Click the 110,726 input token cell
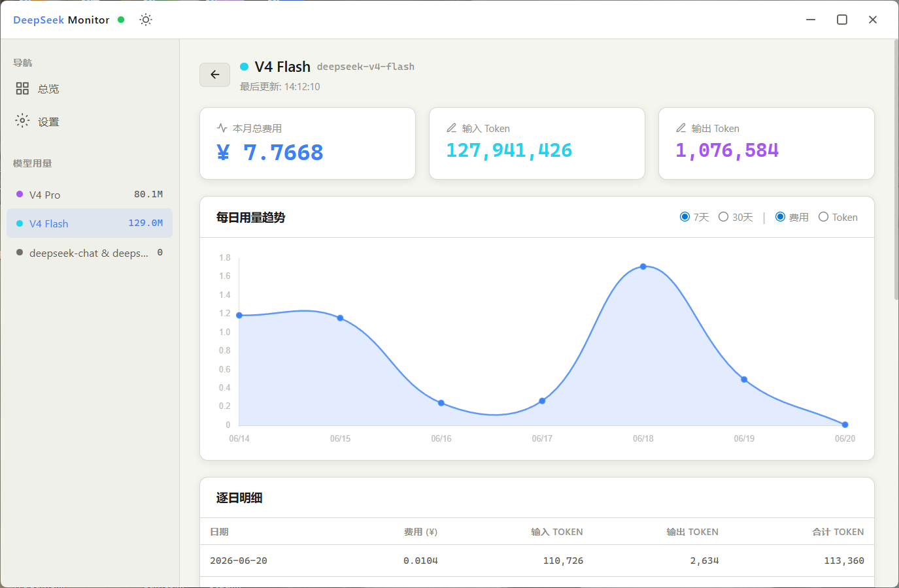 pos(563,561)
